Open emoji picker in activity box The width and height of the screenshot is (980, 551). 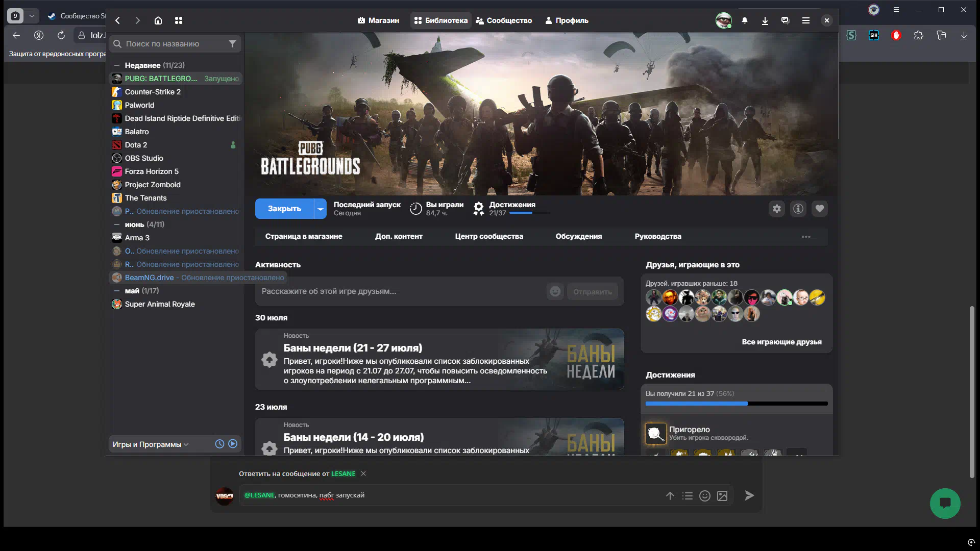point(555,291)
